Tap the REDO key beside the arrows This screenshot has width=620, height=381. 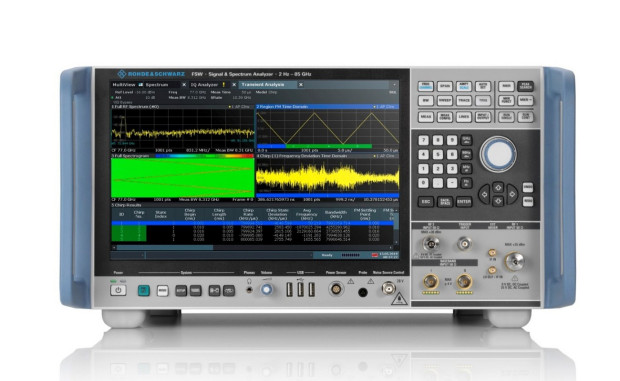(x=528, y=202)
